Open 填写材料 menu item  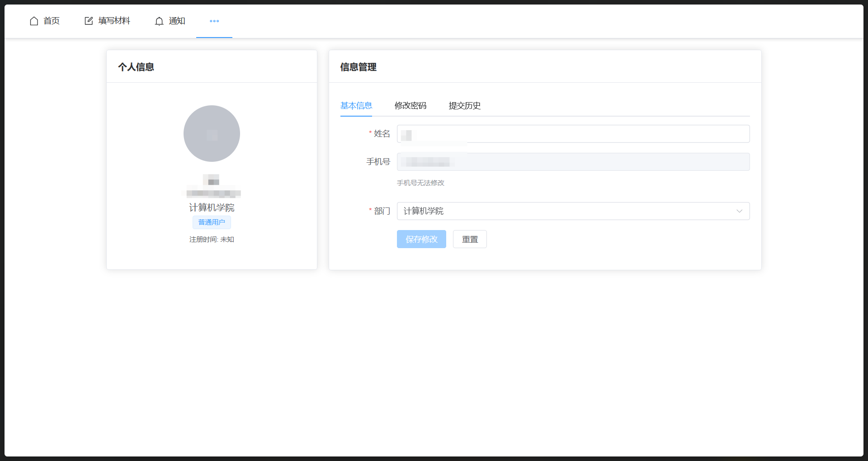pyautogui.click(x=108, y=21)
